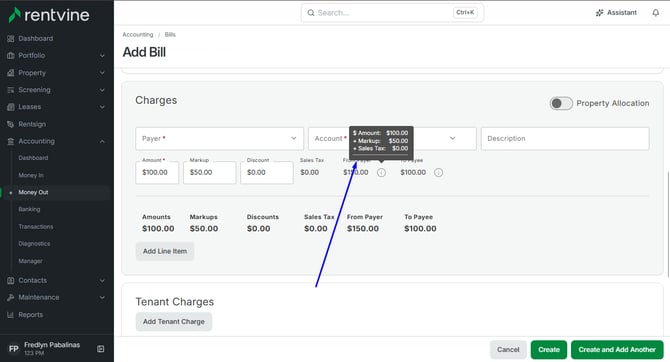Click the Leases document icon
This screenshot has width=670, height=362.
[11, 107]
